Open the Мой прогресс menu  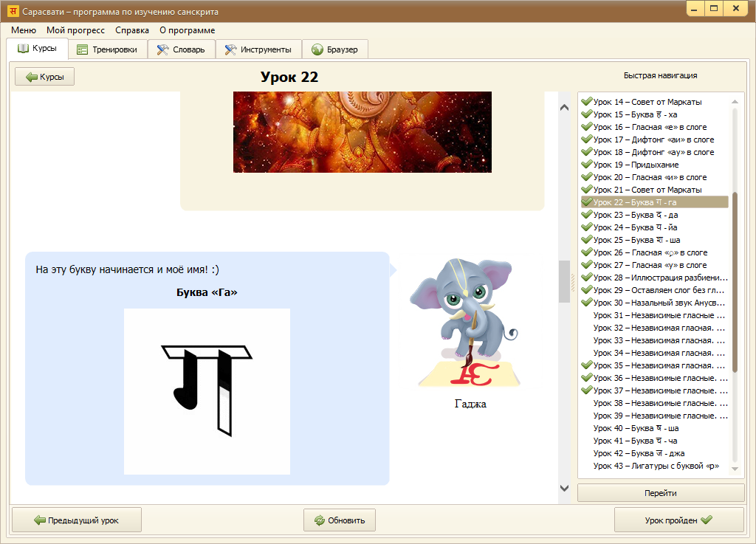pos(75,30)
